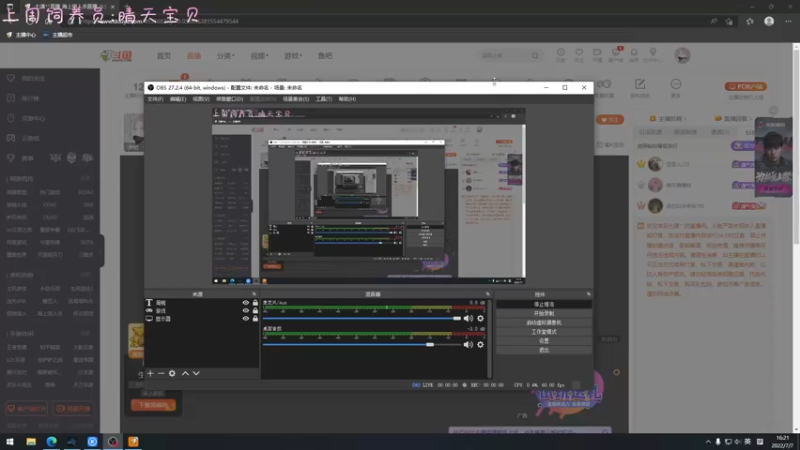
Task: Show hidden system tray icons chevron
Action: pyautogui.click(x=708, y=441)
